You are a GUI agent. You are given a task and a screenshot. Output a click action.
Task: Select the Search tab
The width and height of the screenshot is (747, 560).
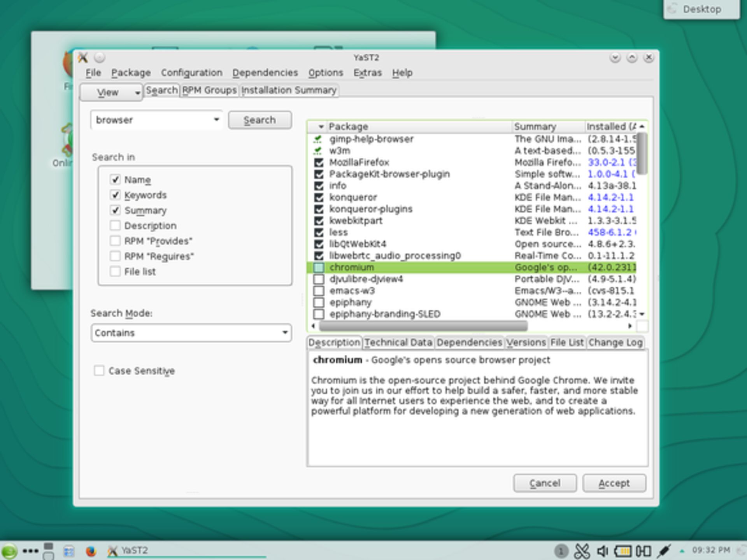click(x=162, y=90)
